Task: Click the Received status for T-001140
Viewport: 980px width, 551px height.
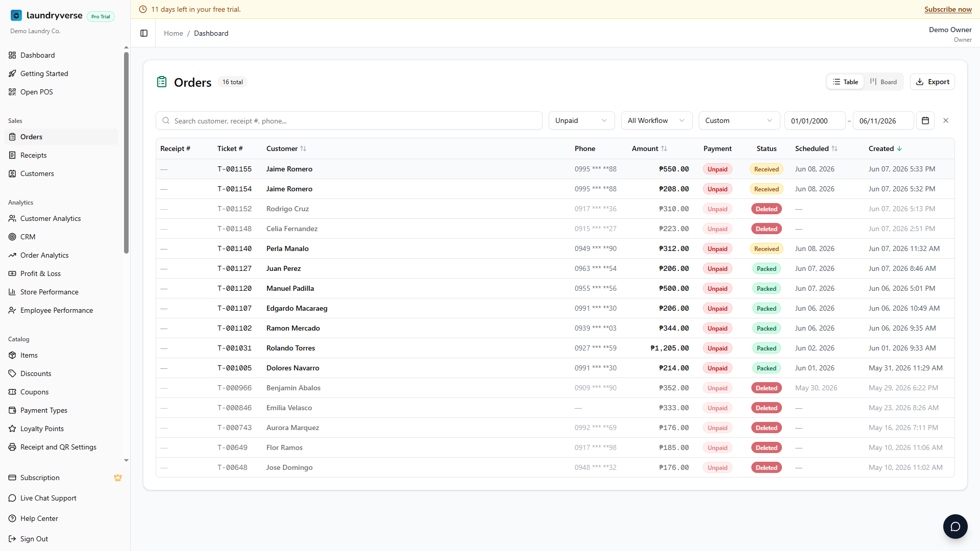Action: (x=766, y=248)
